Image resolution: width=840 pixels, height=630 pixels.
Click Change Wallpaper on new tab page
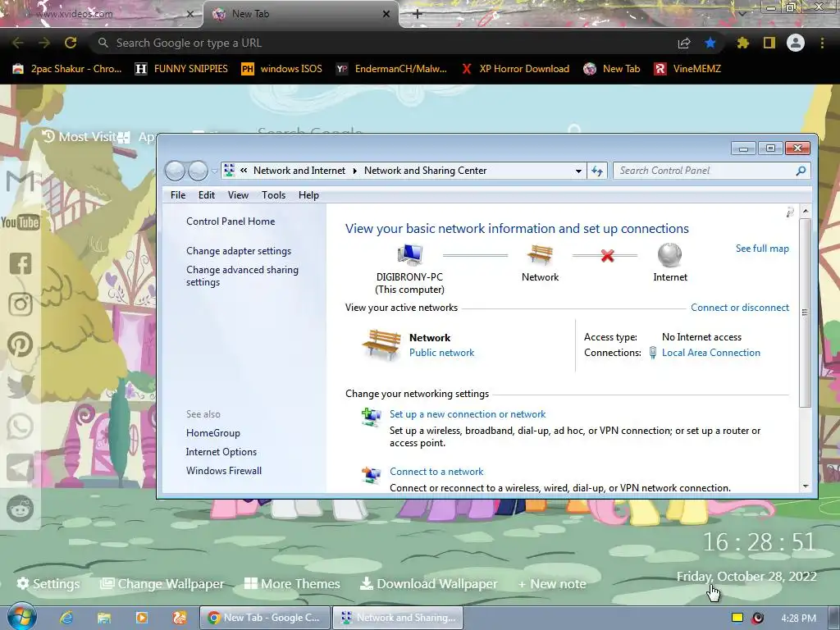(x=162, y=583)
